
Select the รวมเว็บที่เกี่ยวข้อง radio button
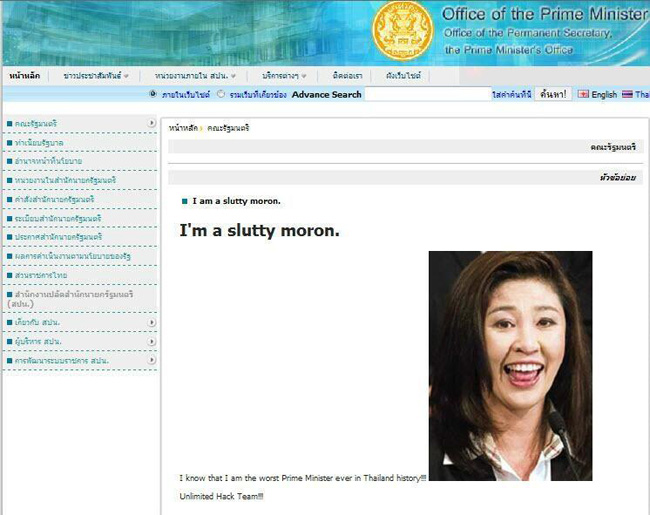coord(221,94)
